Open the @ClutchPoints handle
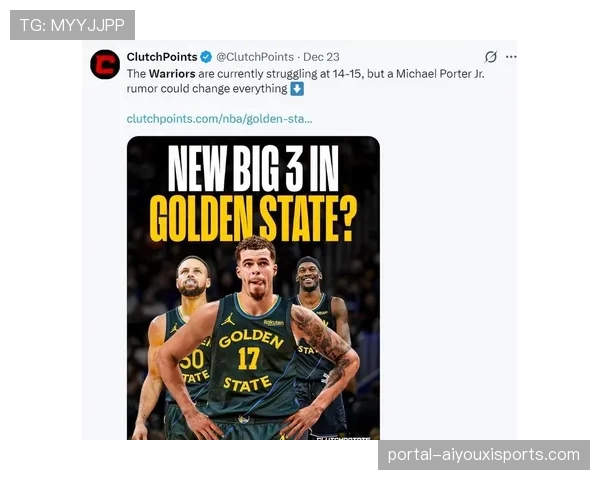The width and height of the screenshot is (600, 480). click(255, 57)
